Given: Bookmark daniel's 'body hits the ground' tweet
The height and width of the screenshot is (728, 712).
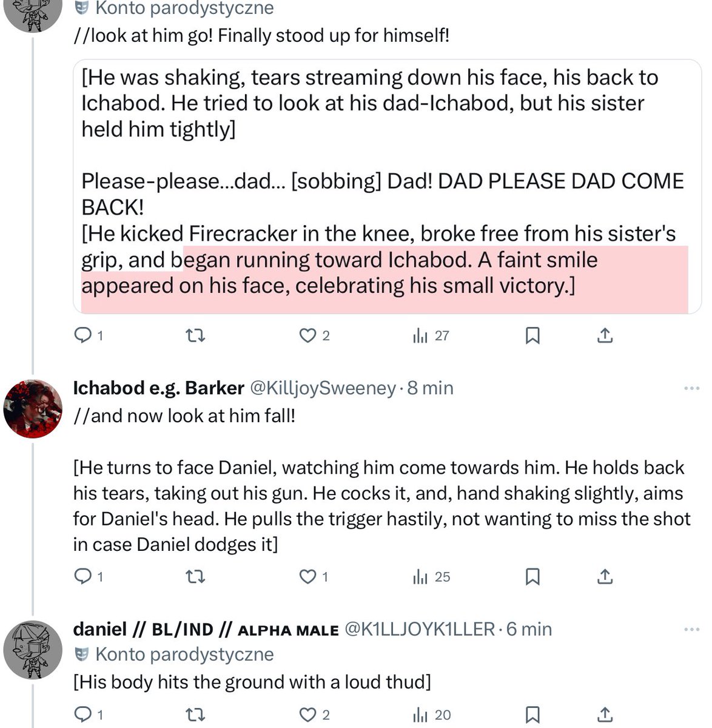Looking at the screenshot, I should pos(532,715).
